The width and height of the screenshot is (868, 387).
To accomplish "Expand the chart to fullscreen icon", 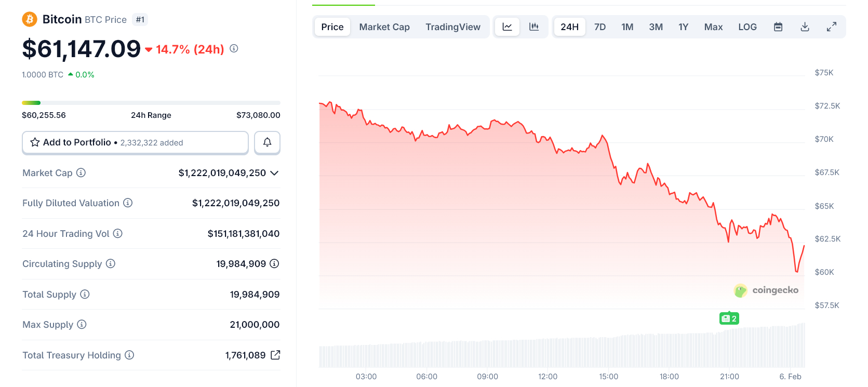I will (x=832, y=26).
